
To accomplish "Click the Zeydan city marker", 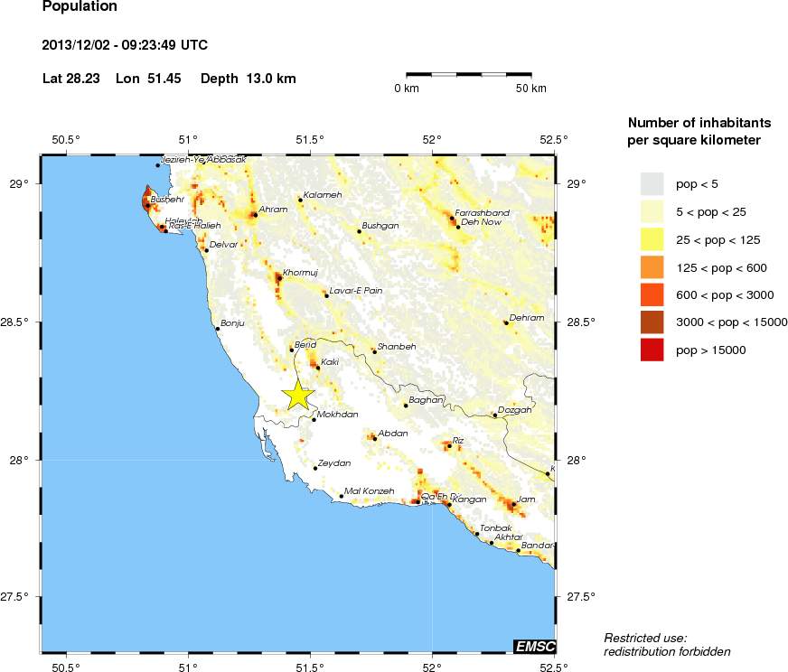I will click(x=315, y=468).
